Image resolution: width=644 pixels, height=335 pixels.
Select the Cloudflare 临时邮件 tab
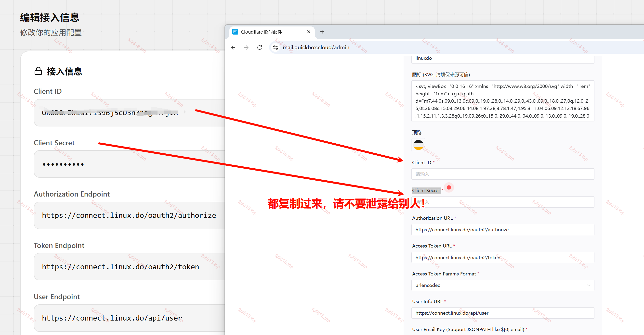(x=271, y=32)
